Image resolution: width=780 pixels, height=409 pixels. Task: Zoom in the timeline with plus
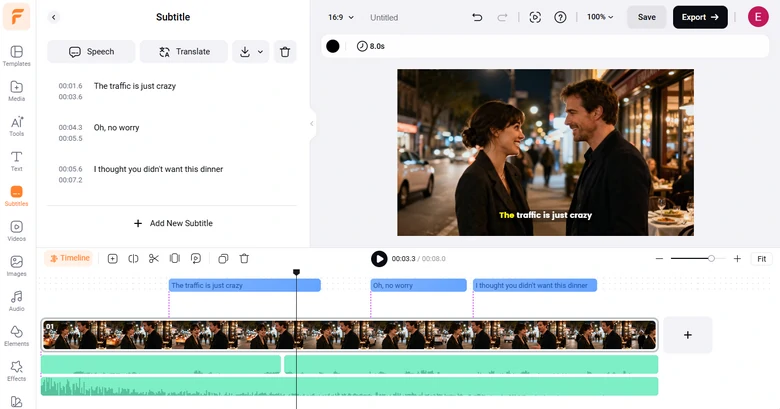pos(737,259)
